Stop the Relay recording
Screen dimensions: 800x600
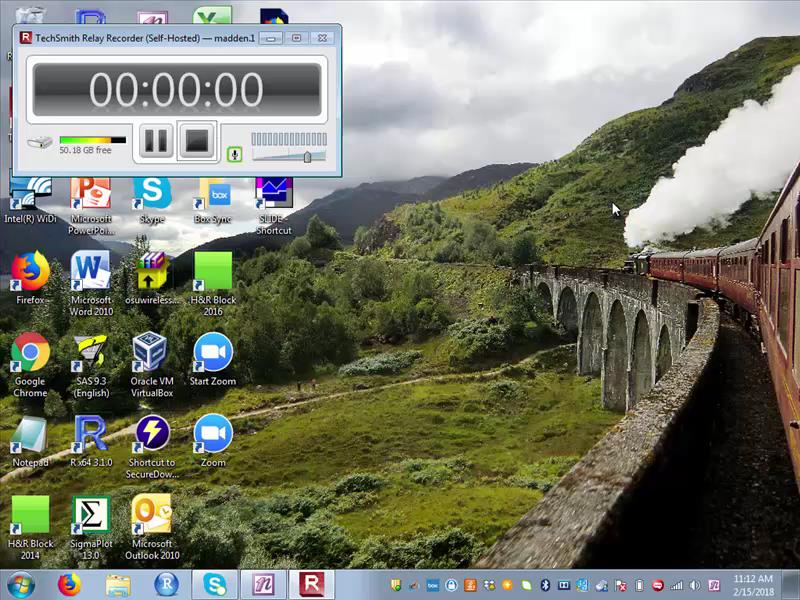click(x=197, y=141)
